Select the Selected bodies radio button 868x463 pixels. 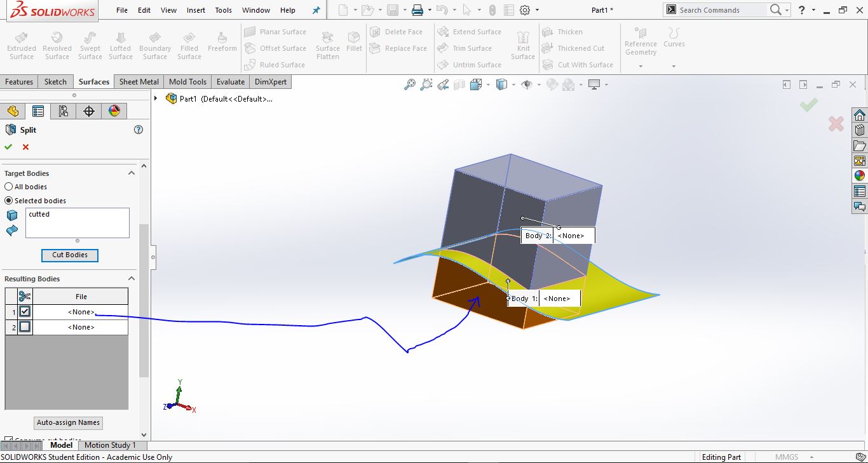[9, 201]
